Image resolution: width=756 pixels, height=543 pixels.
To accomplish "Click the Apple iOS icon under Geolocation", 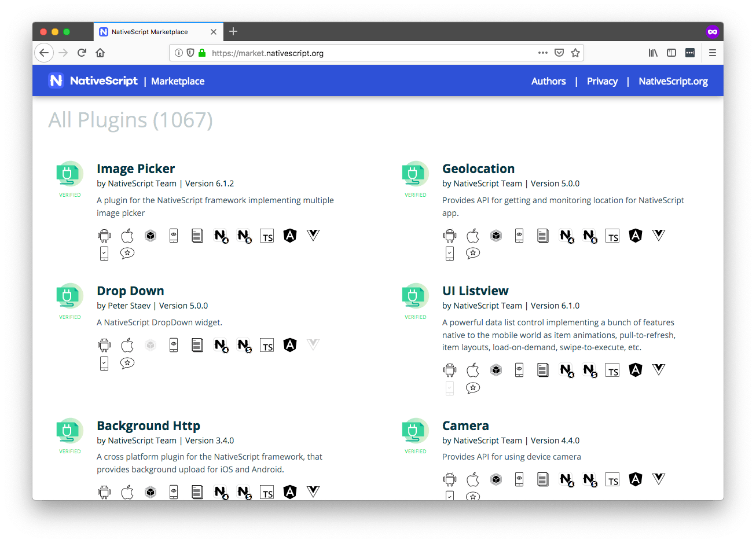I will [x=473, y=236].
